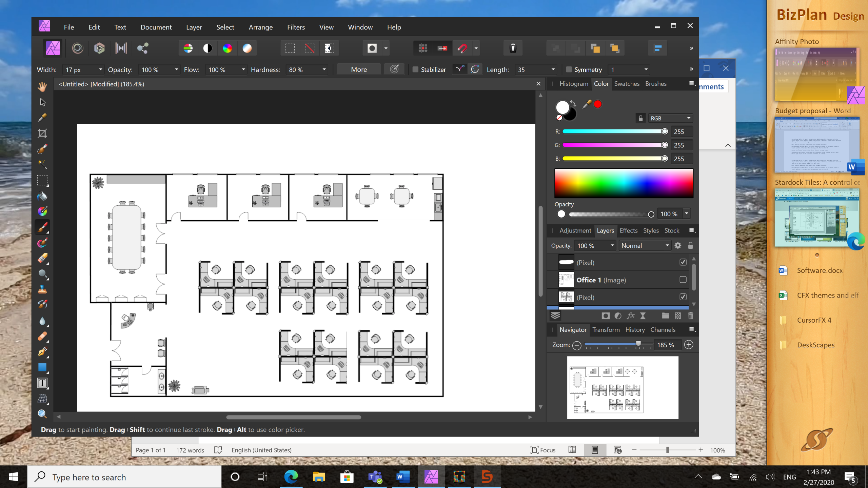Delete layer with the trash icon
This screenshot has width=868, height=488.
click(690, 316)
